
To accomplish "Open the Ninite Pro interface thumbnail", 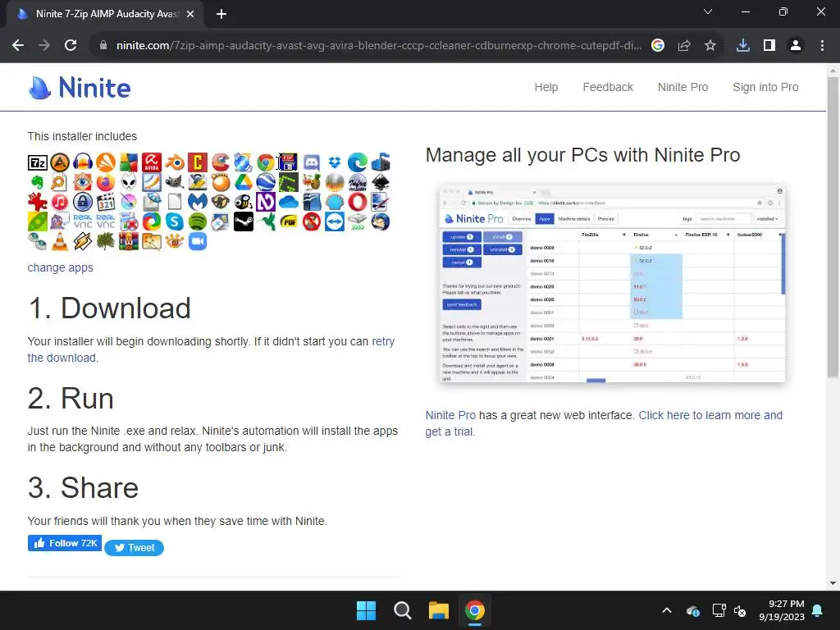I will [x=612, y=283].
